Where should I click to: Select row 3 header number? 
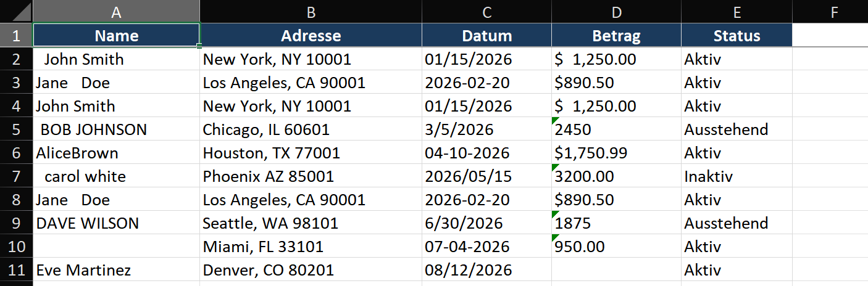tap(16, 82)
